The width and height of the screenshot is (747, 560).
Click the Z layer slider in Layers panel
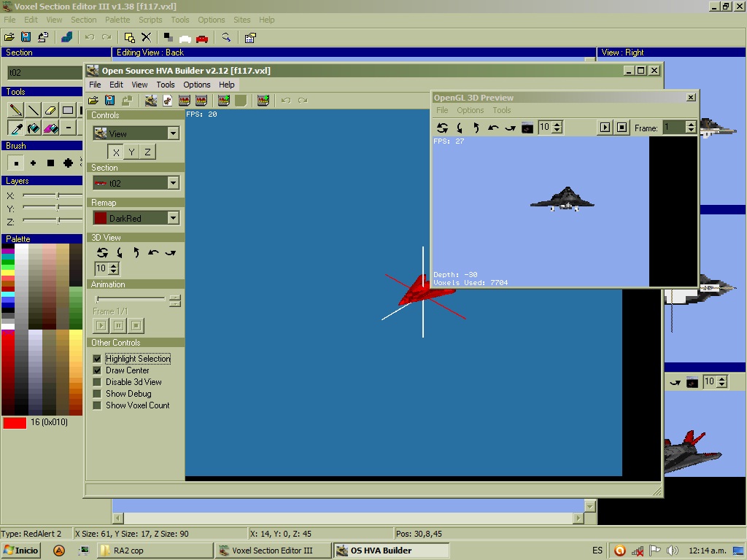(53, 221)
